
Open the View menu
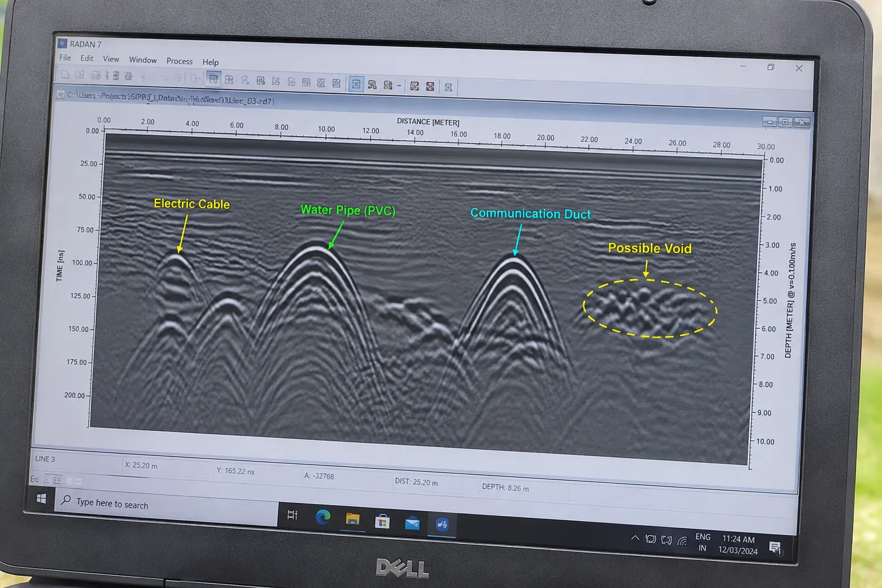coord(111,59)
